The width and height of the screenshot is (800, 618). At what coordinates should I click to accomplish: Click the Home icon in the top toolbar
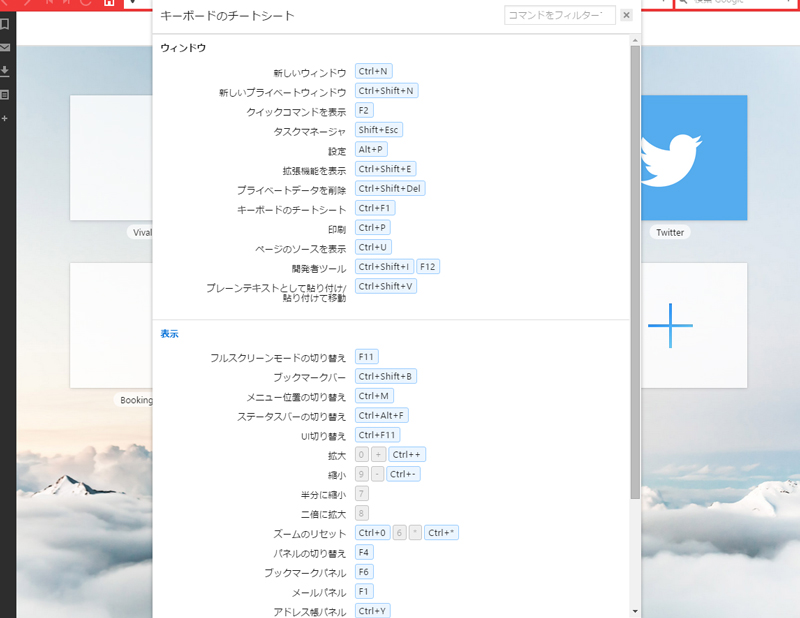click(x=109, y=3)
